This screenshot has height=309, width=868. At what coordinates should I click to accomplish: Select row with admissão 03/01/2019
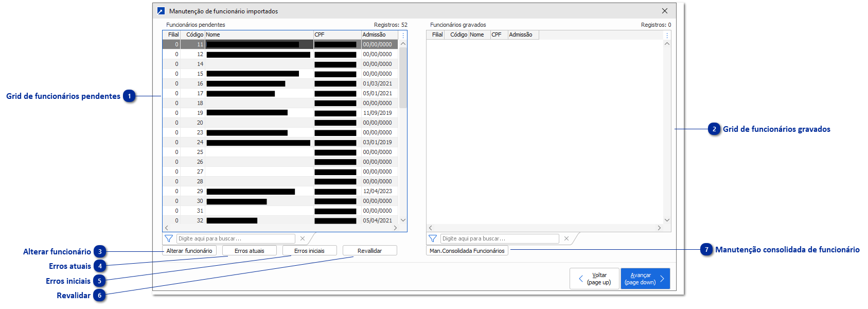[x=280, y=142]
